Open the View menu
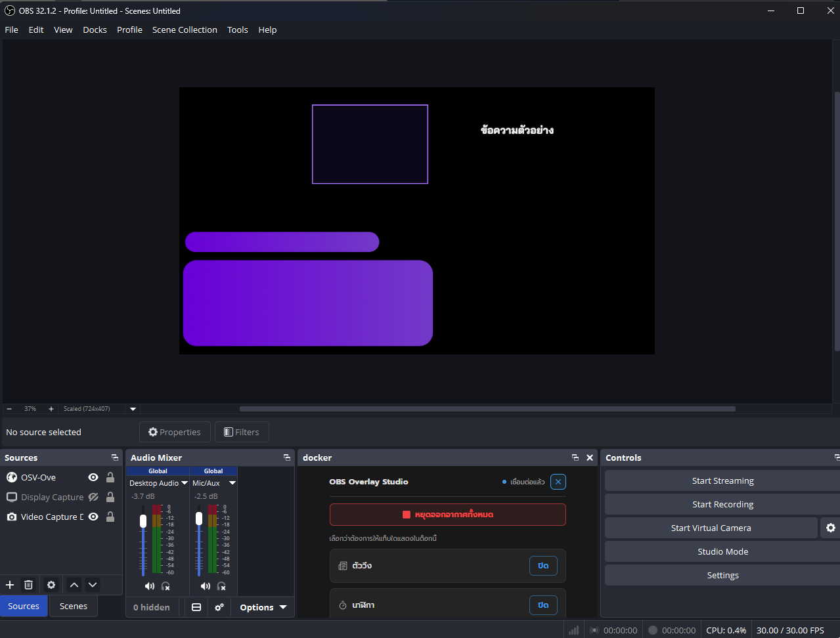Viewport: 840px width, 638px height. 63,30
